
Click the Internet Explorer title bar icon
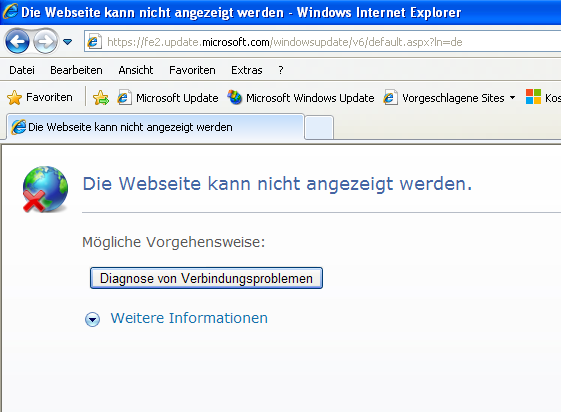[x=10, y=11]
